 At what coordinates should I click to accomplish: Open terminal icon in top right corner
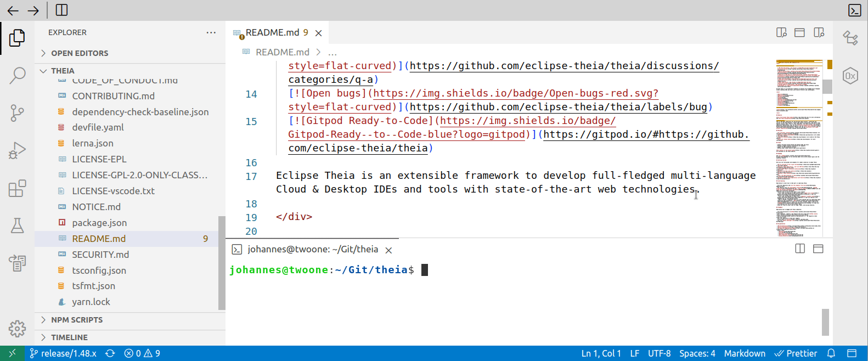click(854, 10)
